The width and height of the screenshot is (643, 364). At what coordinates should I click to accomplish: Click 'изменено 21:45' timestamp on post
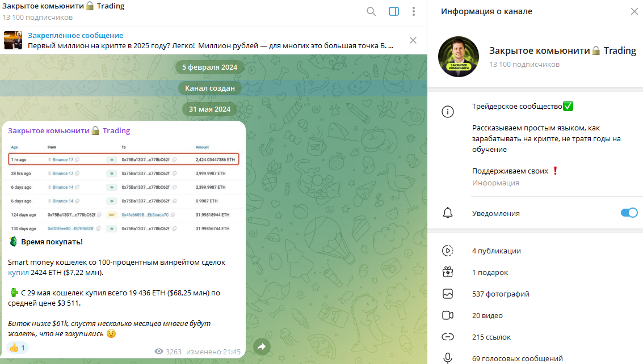point(213,352)
